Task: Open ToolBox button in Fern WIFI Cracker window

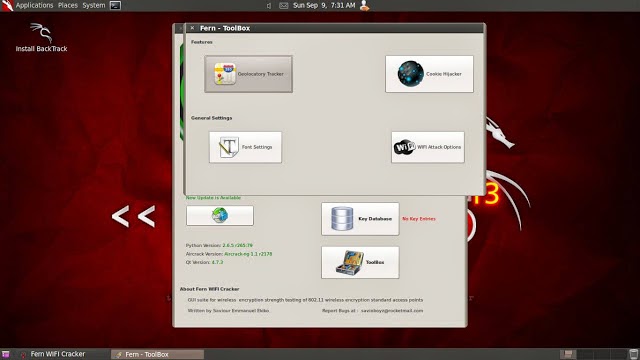Action: (360, 262)
